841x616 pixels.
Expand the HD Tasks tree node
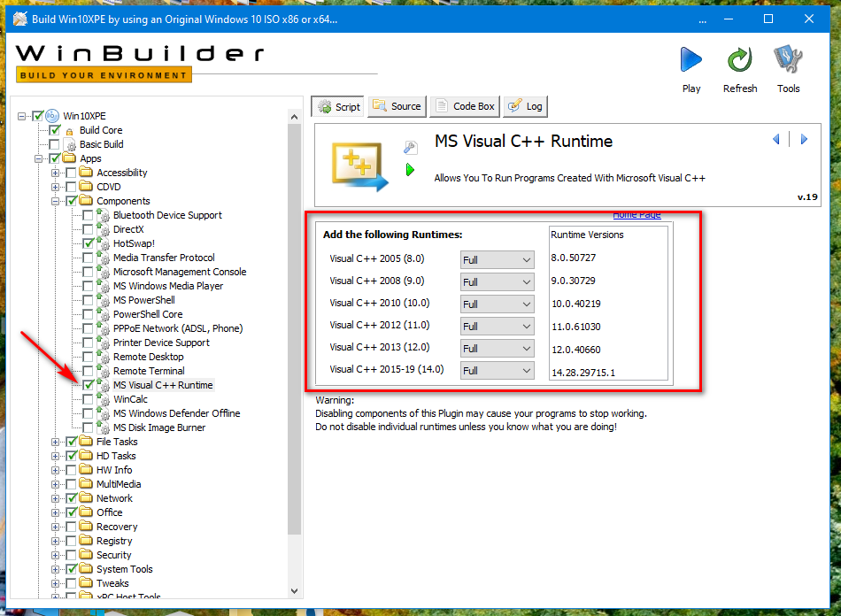55,456
